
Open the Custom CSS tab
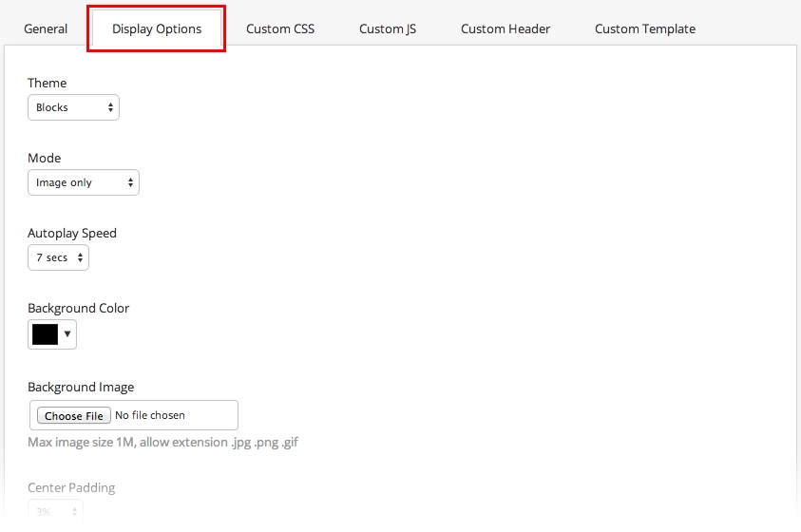point(280,28)
